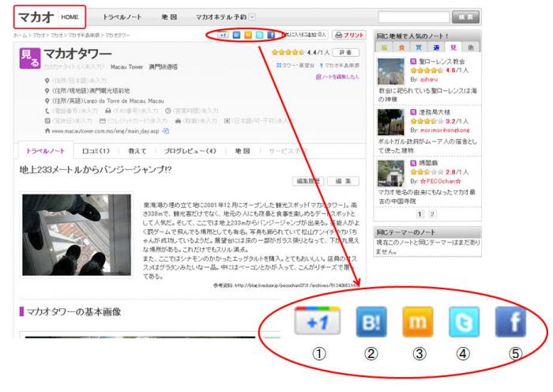Click the purple 見る category icon beside マカオタワー
Viewport: 553px width, 392px height.
30,58
